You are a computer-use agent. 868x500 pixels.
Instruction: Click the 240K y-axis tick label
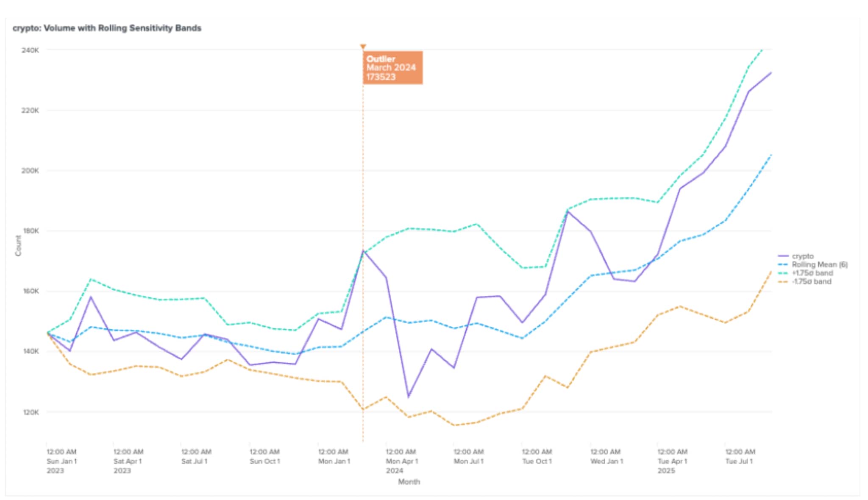[x=30, y=50]
